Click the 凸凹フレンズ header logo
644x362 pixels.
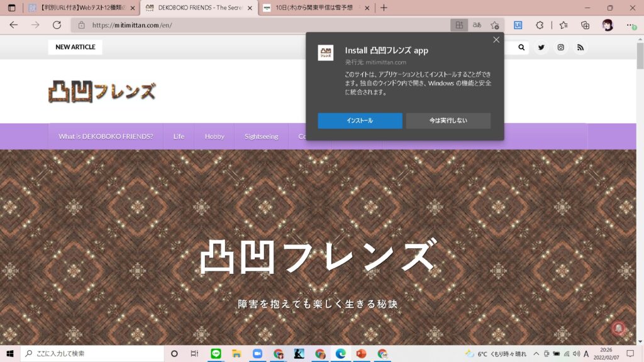coord(102,91)
